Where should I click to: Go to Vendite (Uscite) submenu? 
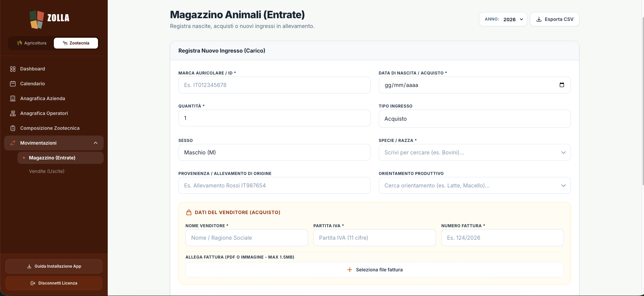tap(61, 171)
